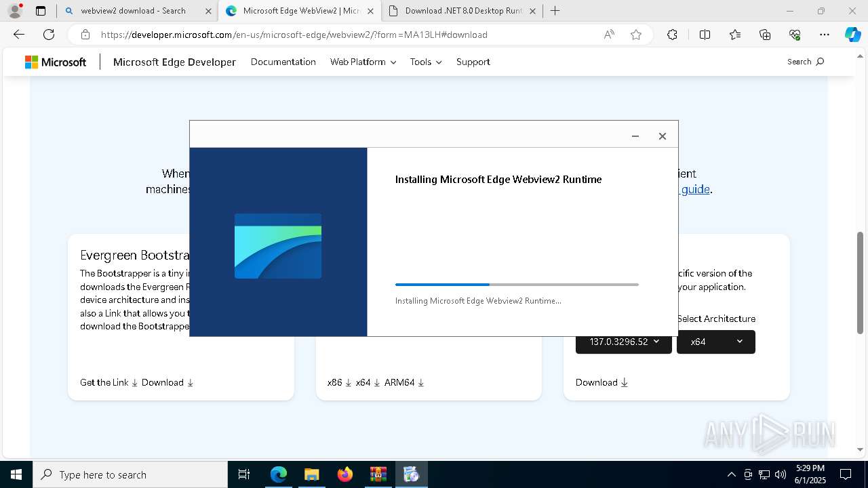The height and width of the screenshot is (488, 868).
Task: Reload the page with the refresh icon
Action: tap(49, 35)
